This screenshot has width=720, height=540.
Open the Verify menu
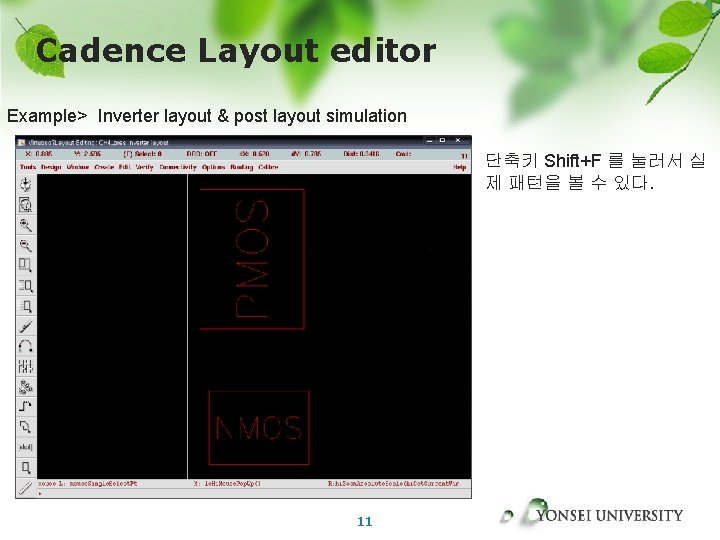[145, 167]
